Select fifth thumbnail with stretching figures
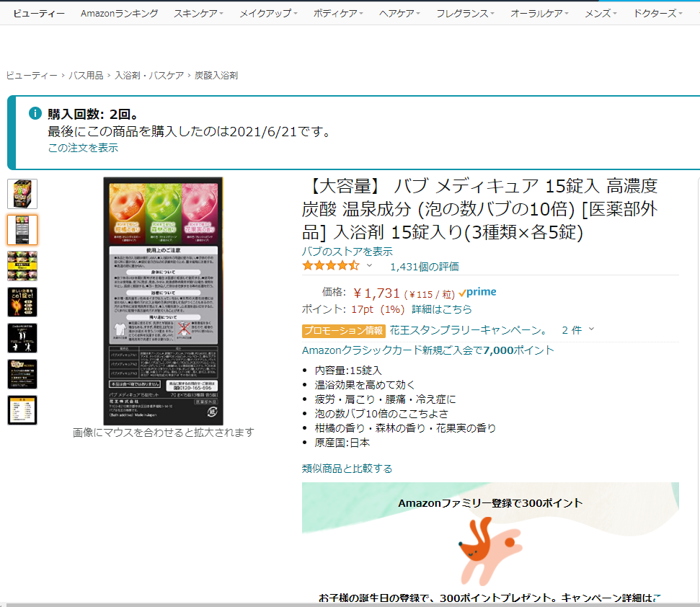 tap(22, 338)
